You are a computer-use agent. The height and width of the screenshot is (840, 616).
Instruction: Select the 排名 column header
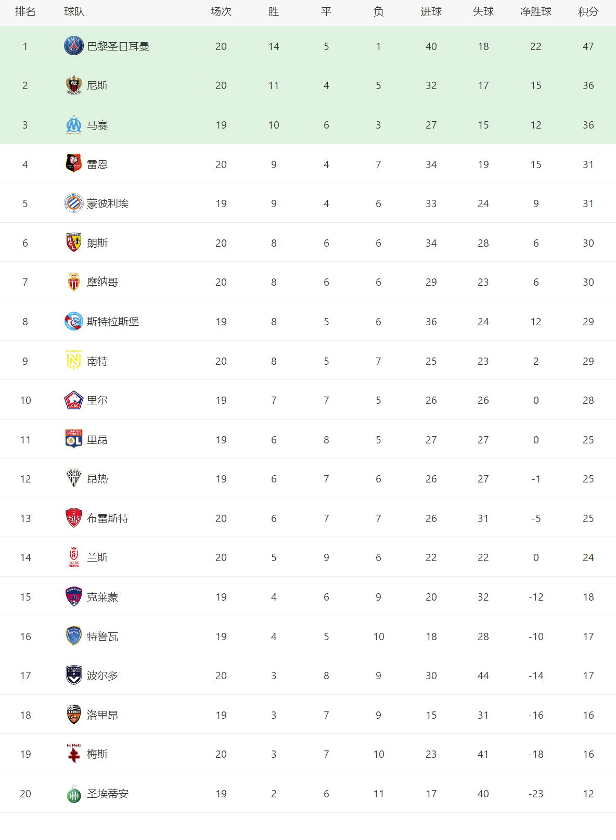(25, 12)
